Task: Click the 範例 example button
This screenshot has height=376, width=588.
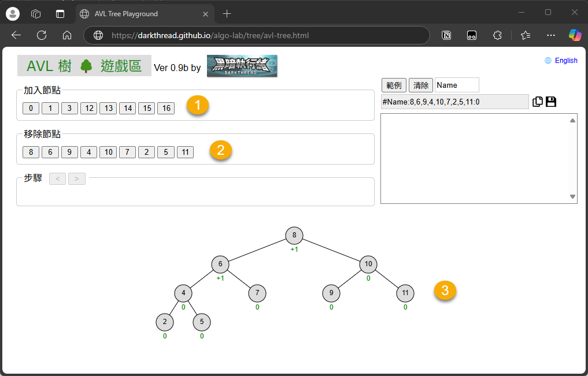Action: [394, 85]
